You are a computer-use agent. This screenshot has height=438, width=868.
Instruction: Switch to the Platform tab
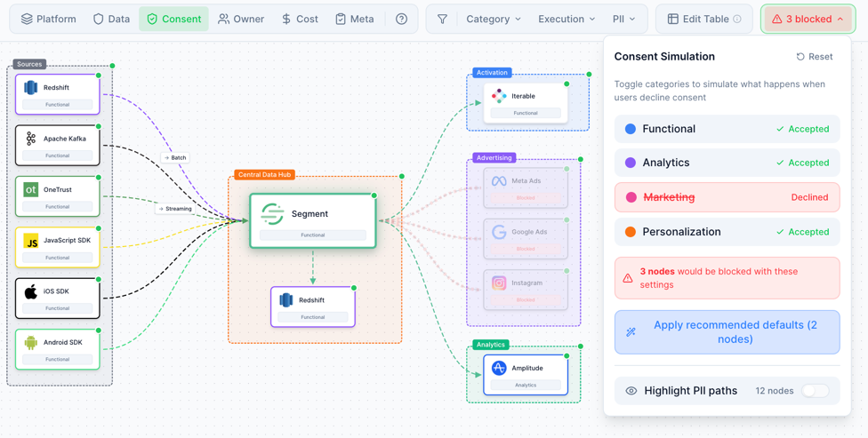[x=49, y=19]
